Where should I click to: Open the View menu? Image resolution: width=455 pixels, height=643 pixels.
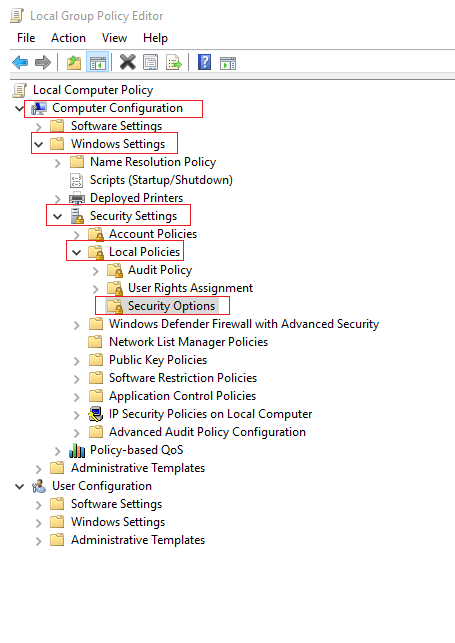114,38
